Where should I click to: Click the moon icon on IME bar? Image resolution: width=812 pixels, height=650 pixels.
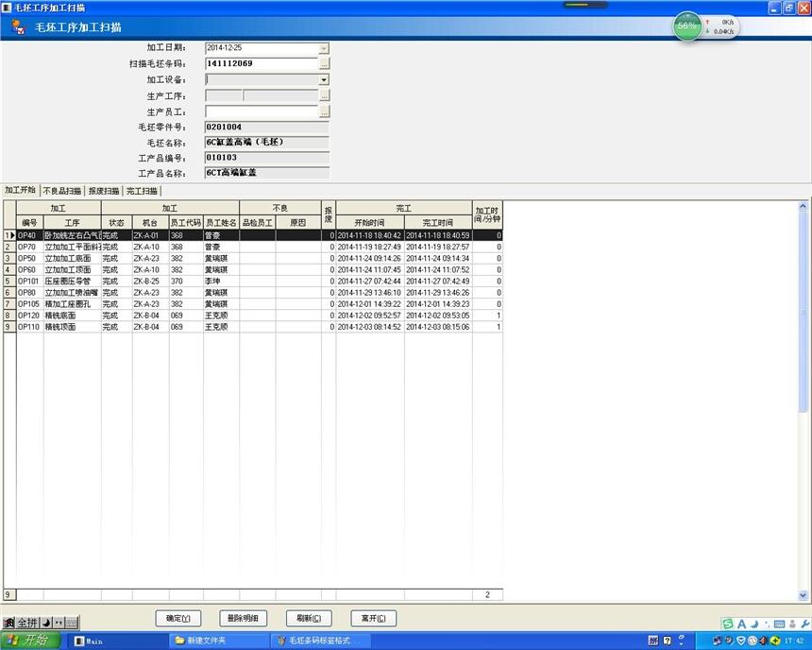47,624
